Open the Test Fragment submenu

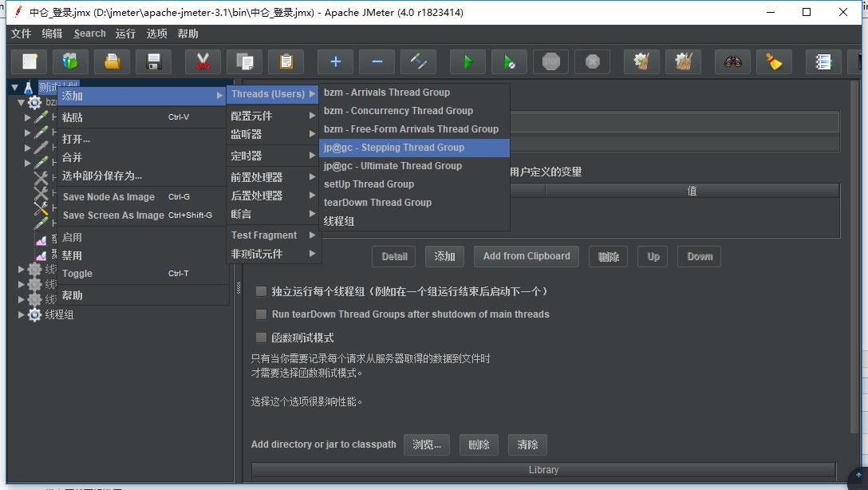click(272, 235)
